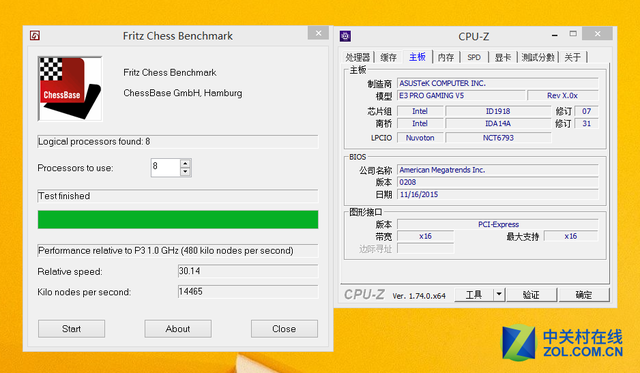Click the southbridge revision 31 field
The height and width of the screenshot is (373, 640).
pyautogui.click(x=587, y=123)
